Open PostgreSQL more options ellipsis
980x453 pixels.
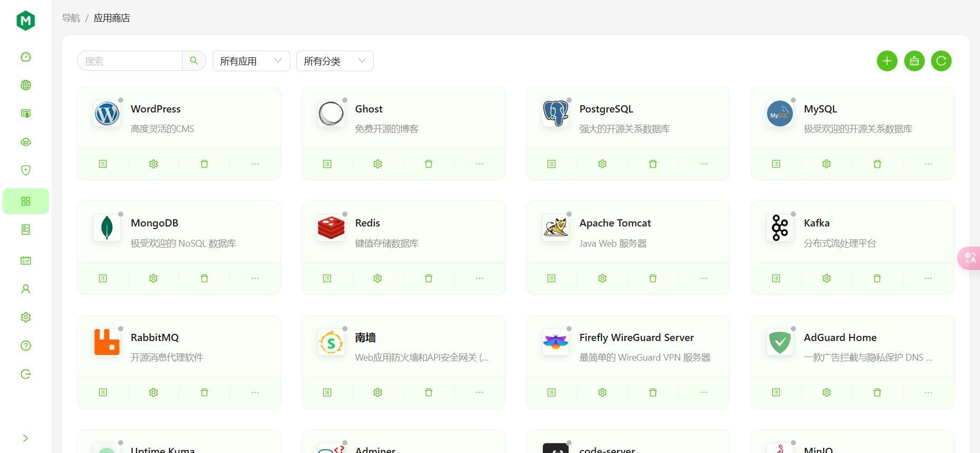(x=704, y=164)
